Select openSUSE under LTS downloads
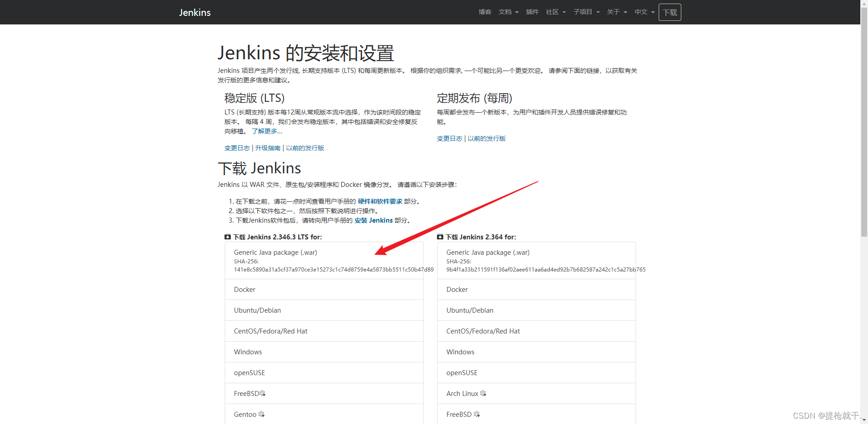 coord(324,373)
